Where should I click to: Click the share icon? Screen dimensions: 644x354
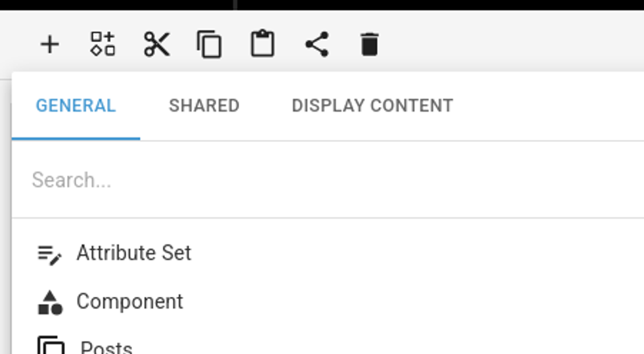(317, 45)
